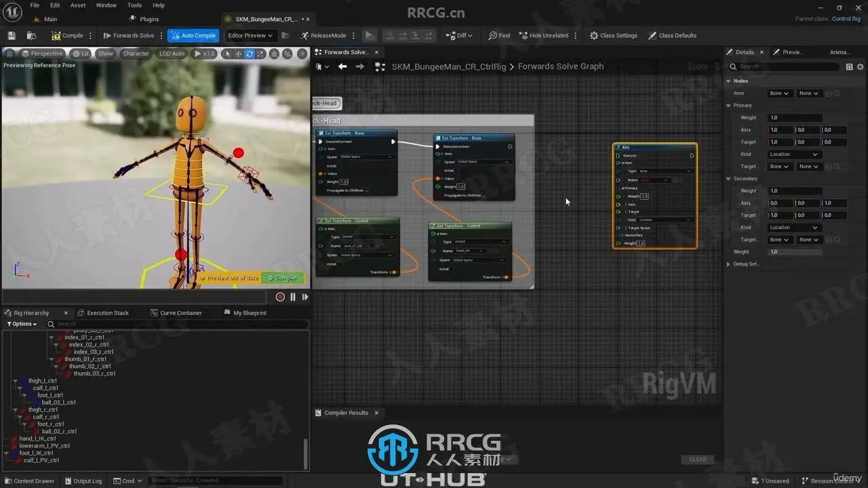Select the viewport Scale tool icon
Viewport: 868px width, 488px height.
pos(260,54)
